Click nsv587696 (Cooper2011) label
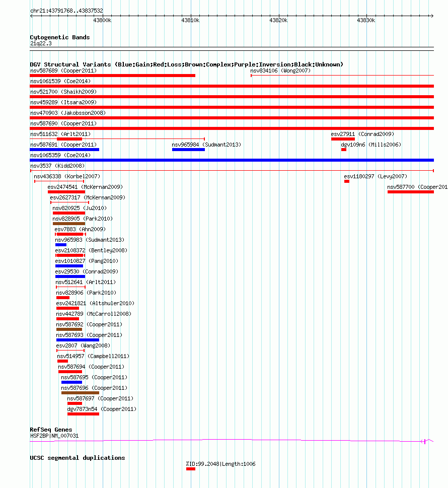The width and height of the screenshot is (448, 488). 94,388
